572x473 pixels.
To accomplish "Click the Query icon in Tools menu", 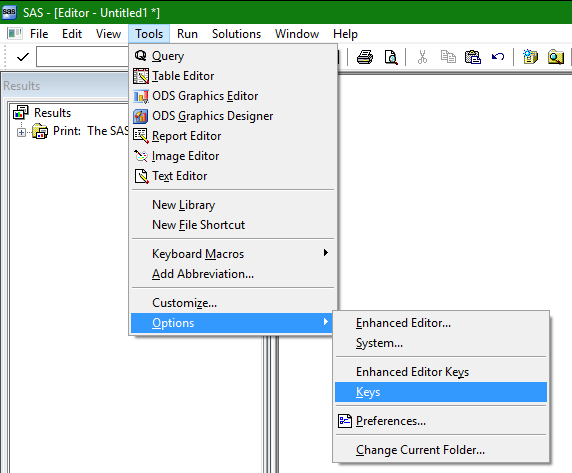I will 140,55.
